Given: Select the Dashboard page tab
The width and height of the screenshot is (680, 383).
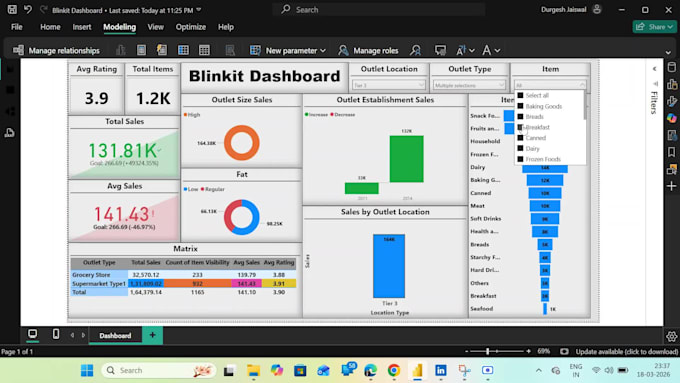Looking at the screenshot, I should click(x=115, y=335).
